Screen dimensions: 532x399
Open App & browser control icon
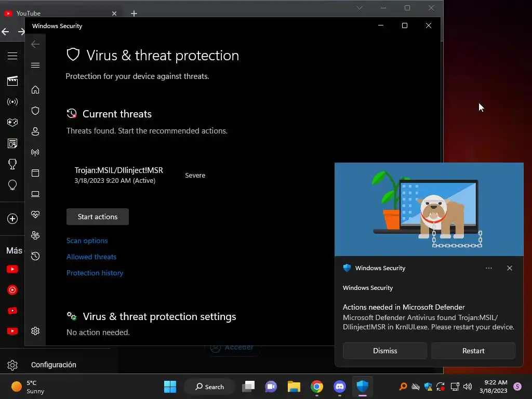point(35,173)
